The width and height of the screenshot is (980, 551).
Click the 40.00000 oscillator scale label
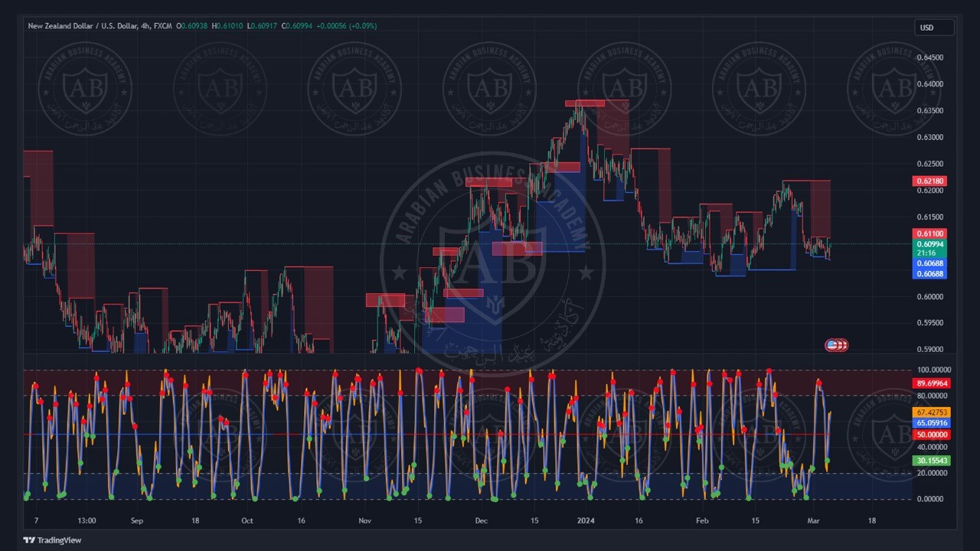[x=932, y=448]
